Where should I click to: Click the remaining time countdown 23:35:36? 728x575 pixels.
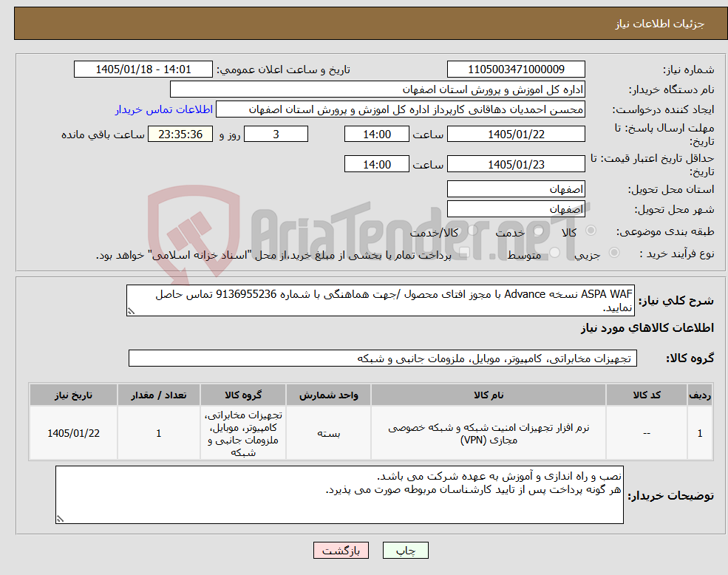pos(180,135)
